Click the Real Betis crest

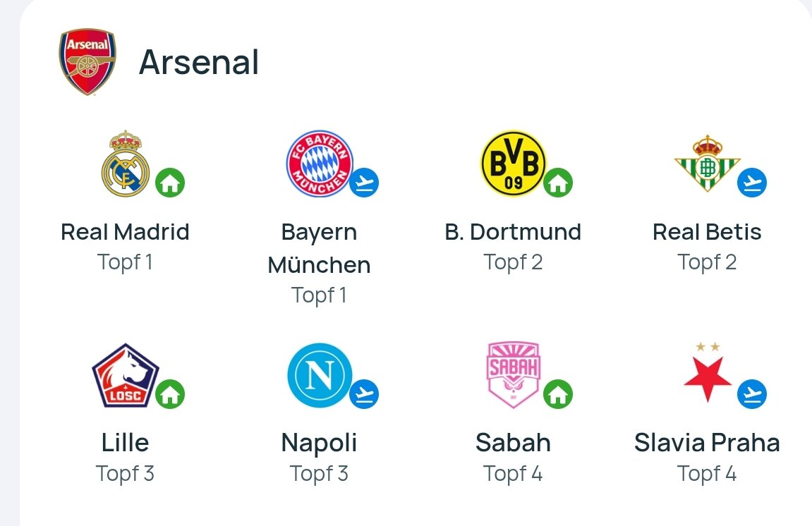(x=708, y=163)
